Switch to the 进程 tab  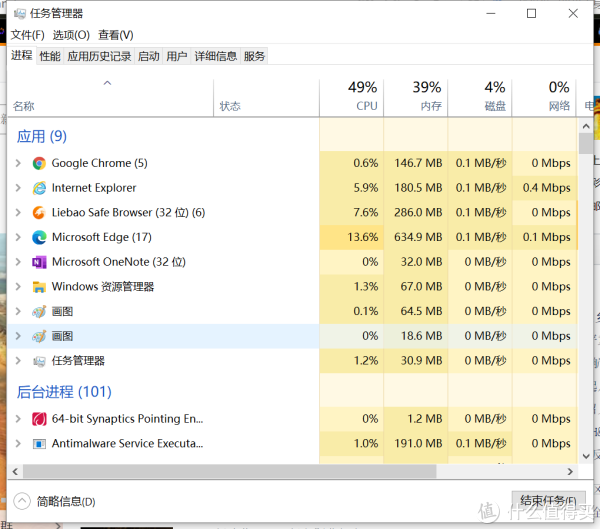pyautogui.click(x=21, y=56)
